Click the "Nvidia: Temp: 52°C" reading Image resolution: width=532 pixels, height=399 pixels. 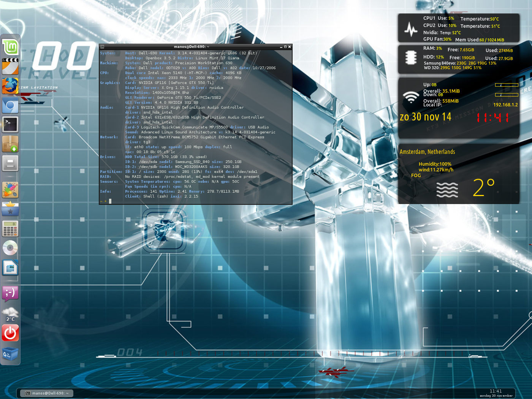[442, 33]
